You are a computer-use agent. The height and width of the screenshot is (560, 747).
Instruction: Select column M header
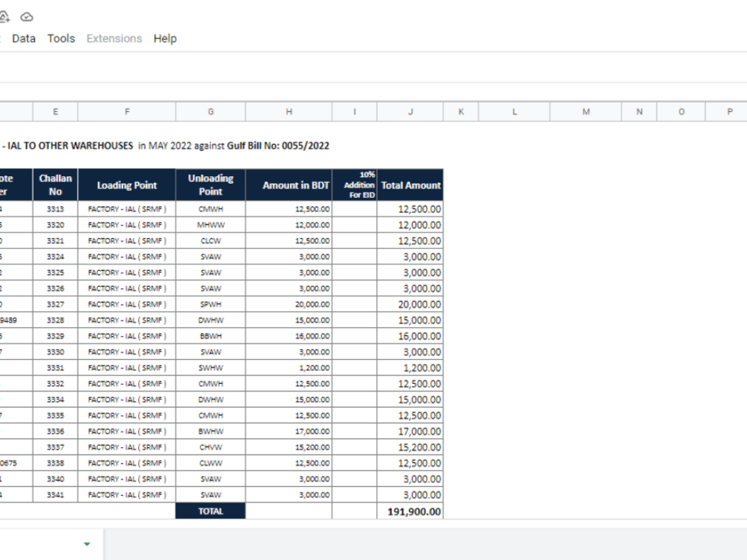pyautogui.click(x=586, y=111)
